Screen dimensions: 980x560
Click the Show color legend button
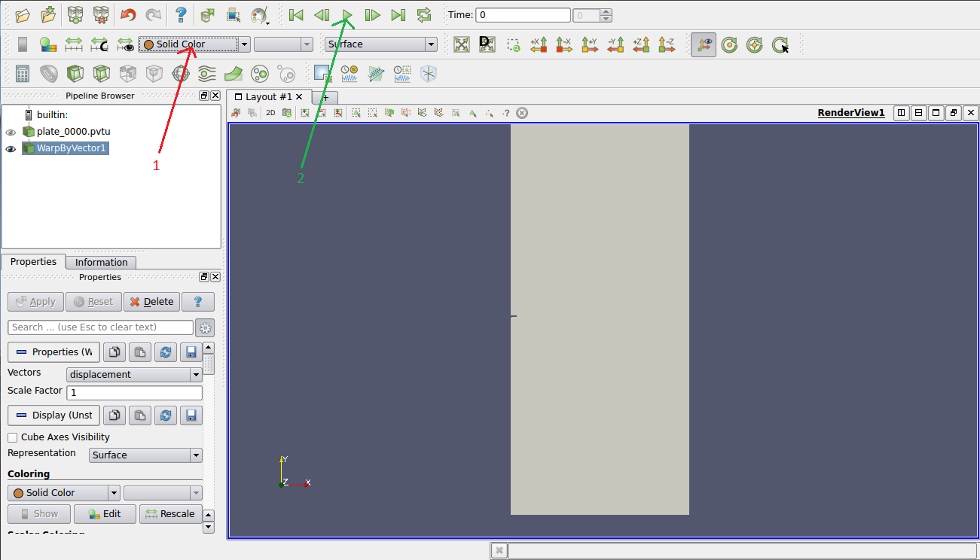38,514
